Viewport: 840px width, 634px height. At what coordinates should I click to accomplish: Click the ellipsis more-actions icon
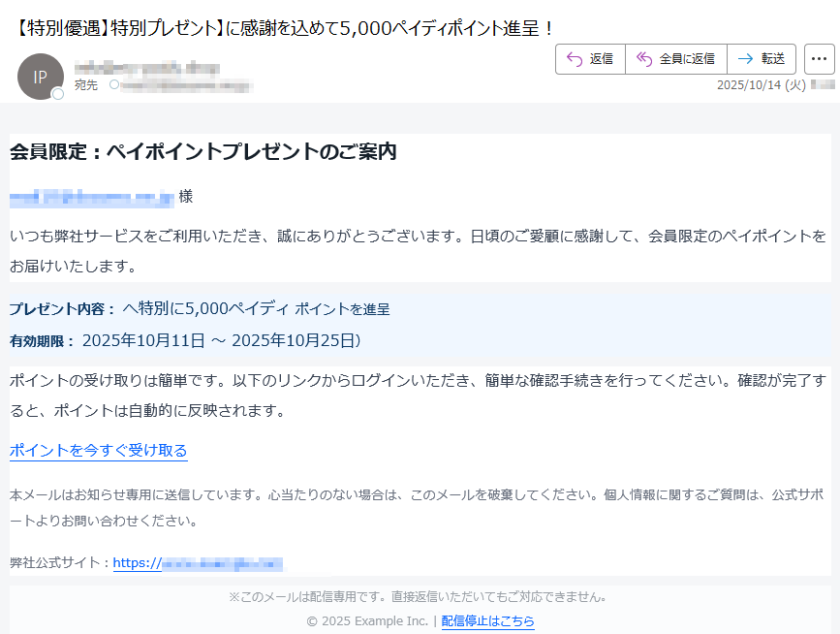820,58
